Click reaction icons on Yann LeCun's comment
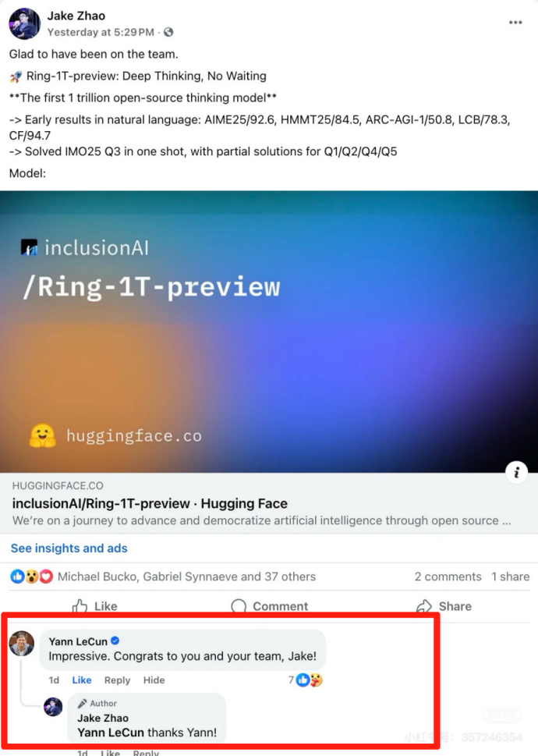 click(310, 680)
